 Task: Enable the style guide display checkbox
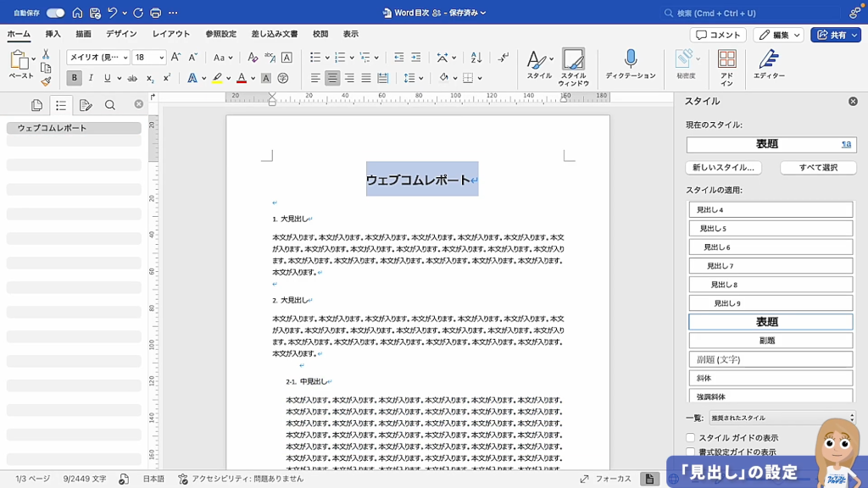[x=691, y=438]
